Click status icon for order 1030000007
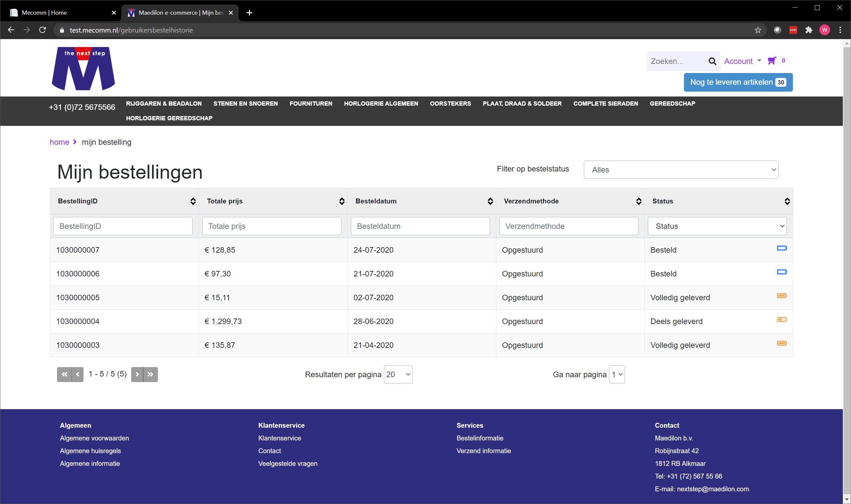This screenshot has width=851, height=504. pos(782,248)
